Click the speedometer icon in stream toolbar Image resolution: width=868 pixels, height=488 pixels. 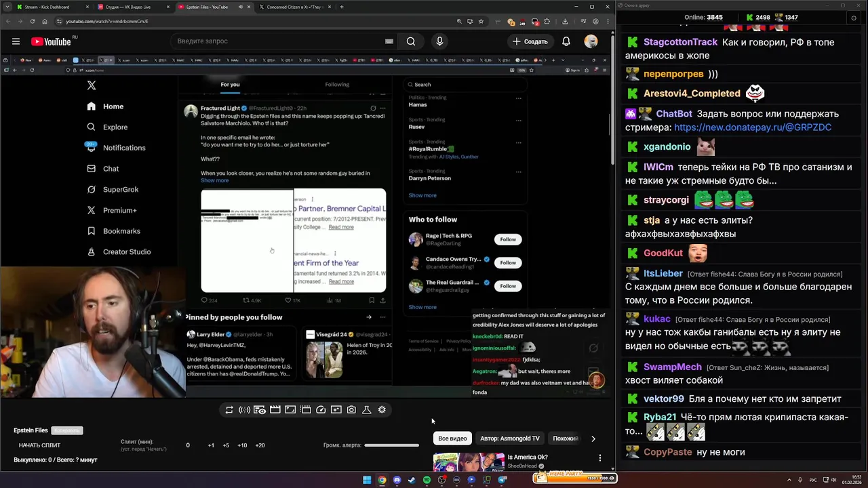point(321,410)
